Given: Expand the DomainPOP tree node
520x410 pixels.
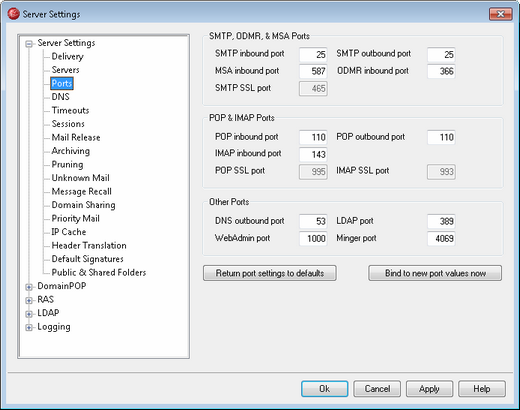Looking at the screenshot, I should [29, 287].
